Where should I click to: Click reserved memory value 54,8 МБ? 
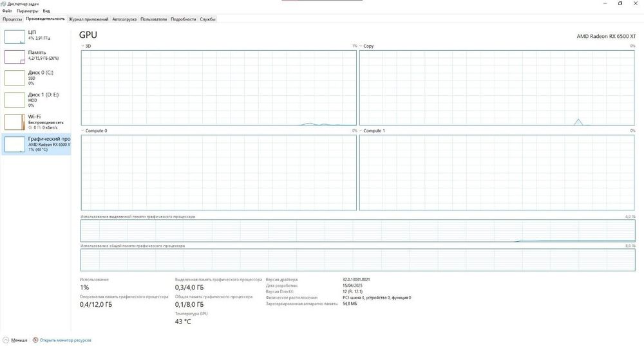click(x=350, y=304)
